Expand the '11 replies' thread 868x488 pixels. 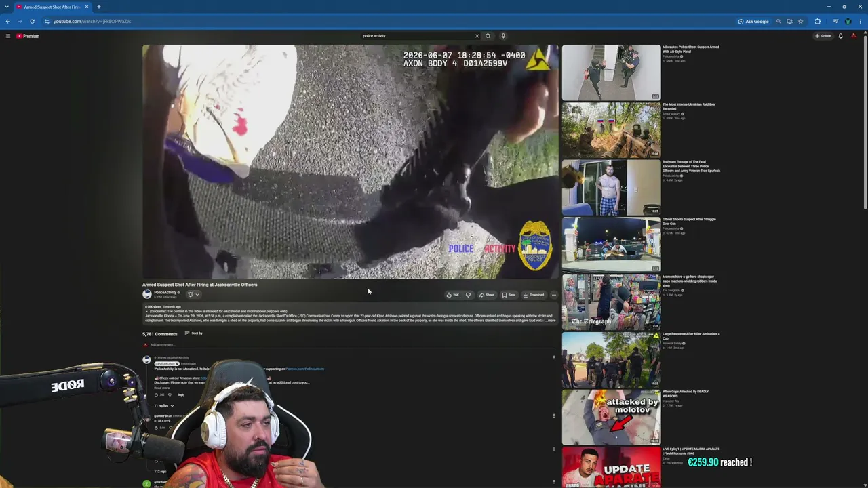click(x=164, y=405)
